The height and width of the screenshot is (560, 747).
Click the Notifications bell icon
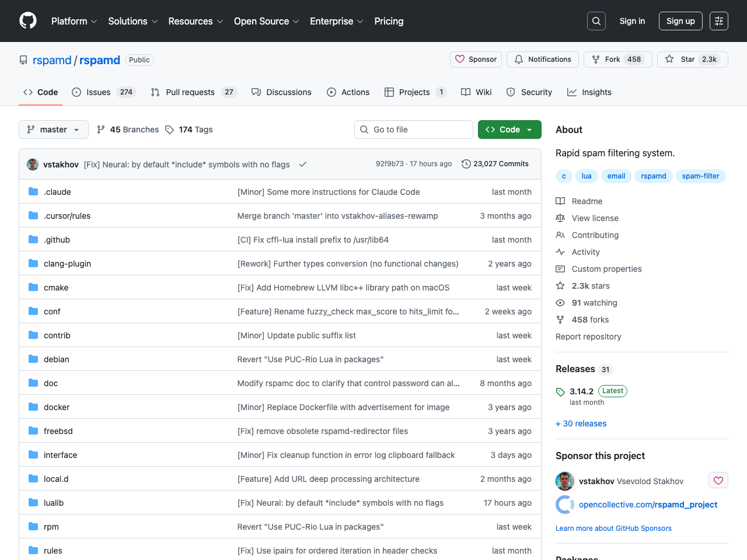(519, 59)
